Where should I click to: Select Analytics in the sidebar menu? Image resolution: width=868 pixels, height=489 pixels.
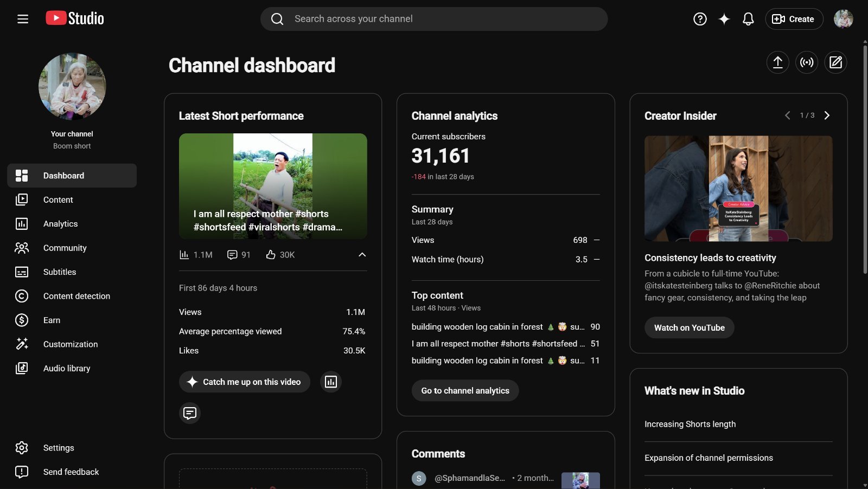point(72,224)
